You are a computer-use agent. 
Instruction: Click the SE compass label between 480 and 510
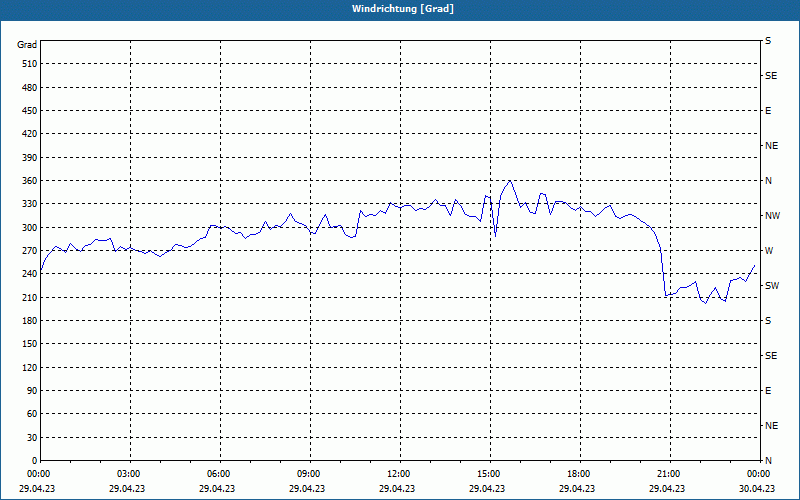(x=771, y=76)
